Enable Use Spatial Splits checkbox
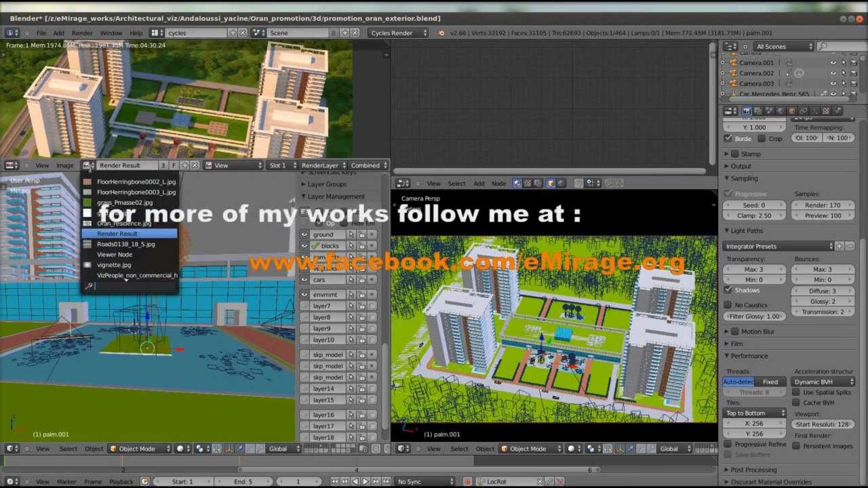This screenshot has width=868, height=488. click(796, 392)
